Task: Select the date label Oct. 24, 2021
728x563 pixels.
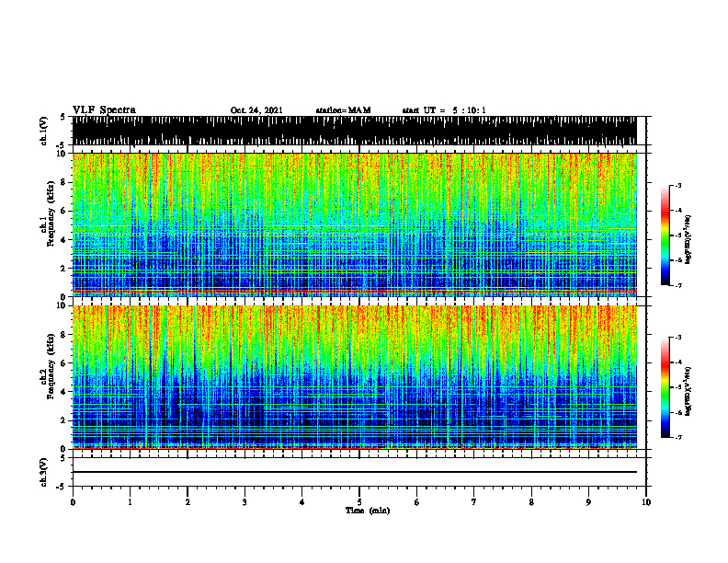Action: click(x=256, y=110)
